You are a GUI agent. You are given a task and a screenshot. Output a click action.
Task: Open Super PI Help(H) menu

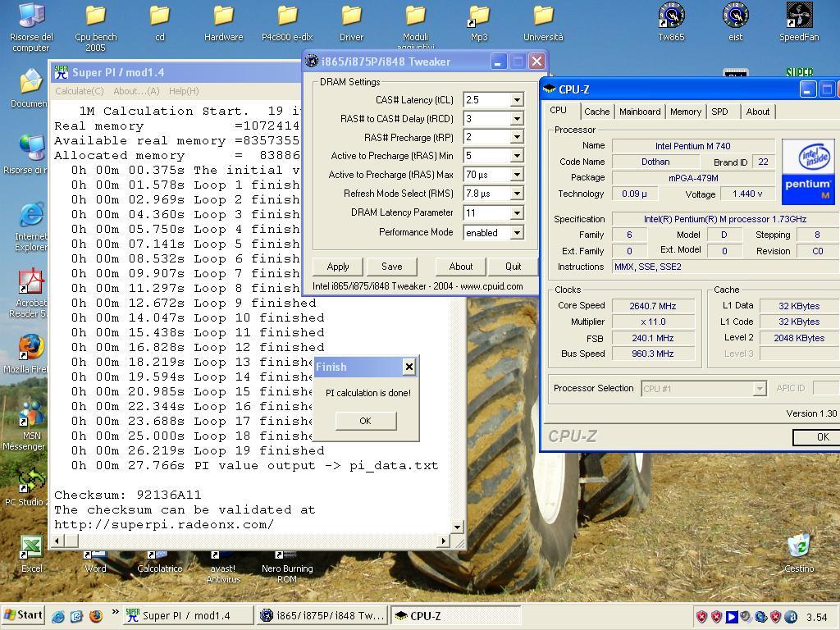coord(184,91)
